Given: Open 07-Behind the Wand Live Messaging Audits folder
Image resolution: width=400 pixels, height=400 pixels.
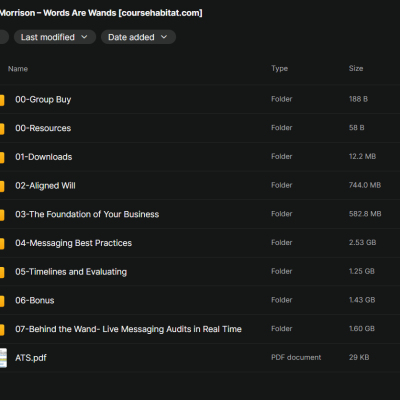Looking at the screenshot, I should point(128,329).
